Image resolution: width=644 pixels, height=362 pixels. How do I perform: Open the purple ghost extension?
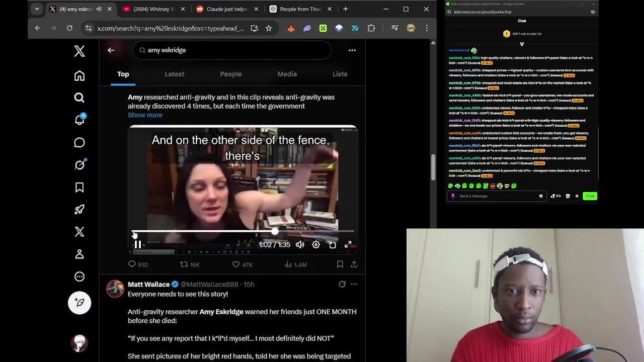click(307, 29)
